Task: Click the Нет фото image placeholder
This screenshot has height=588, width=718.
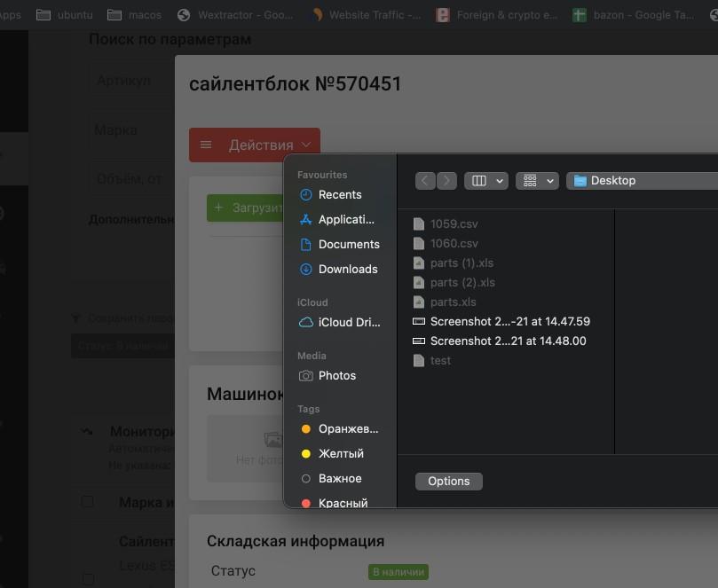Action: pyautogui.click(x=245, y=449)
